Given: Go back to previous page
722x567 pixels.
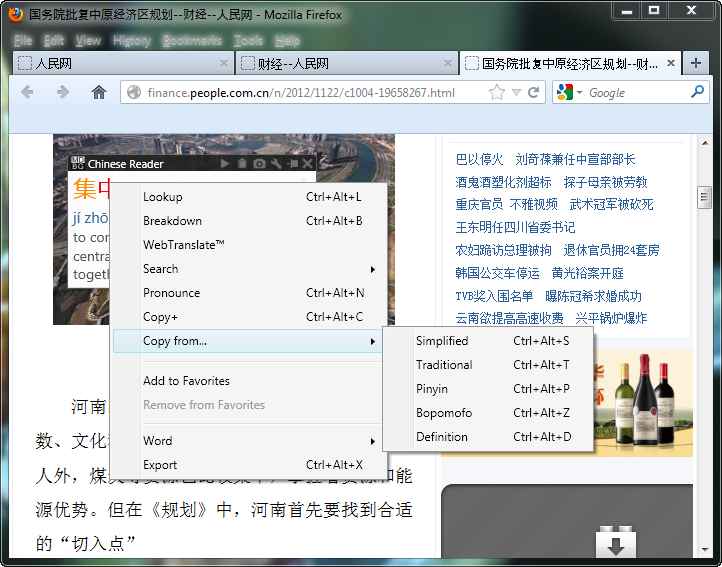Looking at the screenshot, I should [x=27, y=93].
